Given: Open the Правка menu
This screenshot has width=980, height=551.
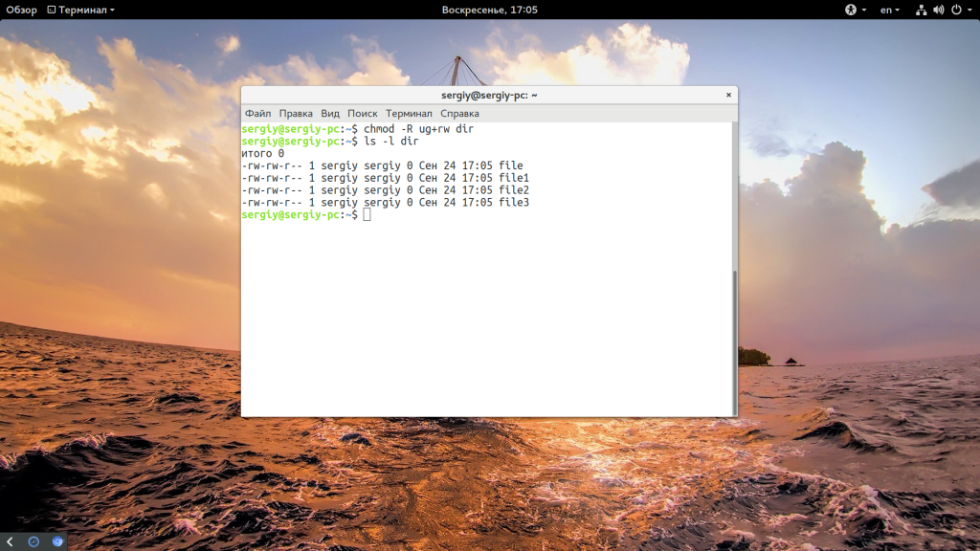Looking at the screenshot, I should pyautogui.click(x=296, y=113).
